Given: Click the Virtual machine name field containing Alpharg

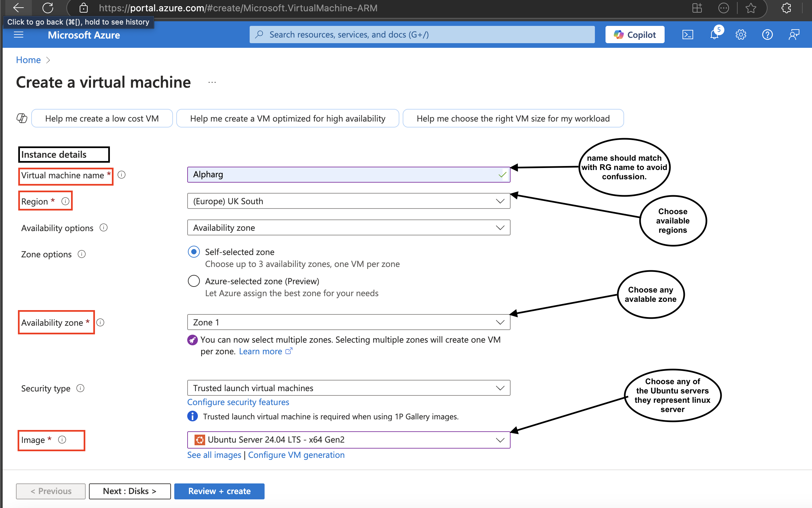Looking at the screenshot, I should click(349, 175).
